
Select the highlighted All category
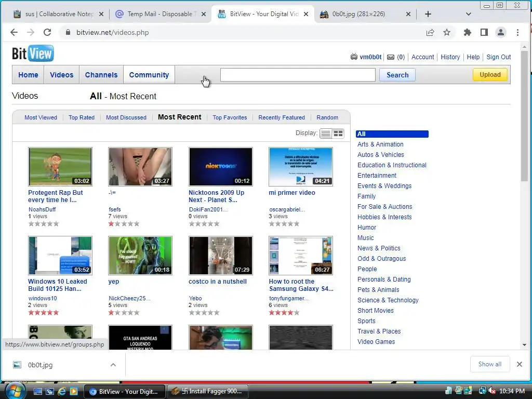(x=392, y=134)
